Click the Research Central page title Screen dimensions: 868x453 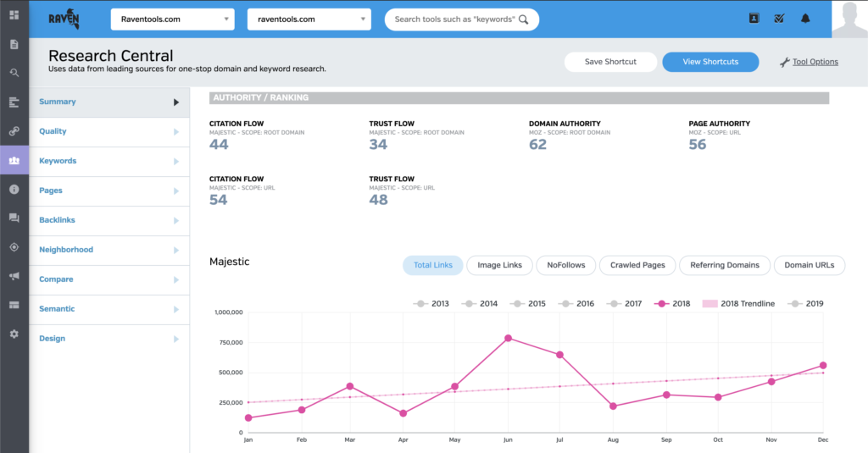(111, 56)
